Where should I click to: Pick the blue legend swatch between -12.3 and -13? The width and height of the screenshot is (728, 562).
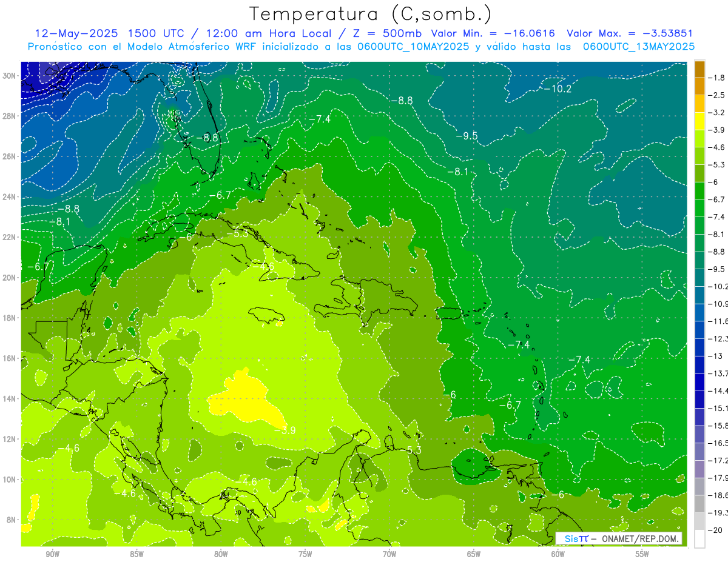click(x=699, y=347)
